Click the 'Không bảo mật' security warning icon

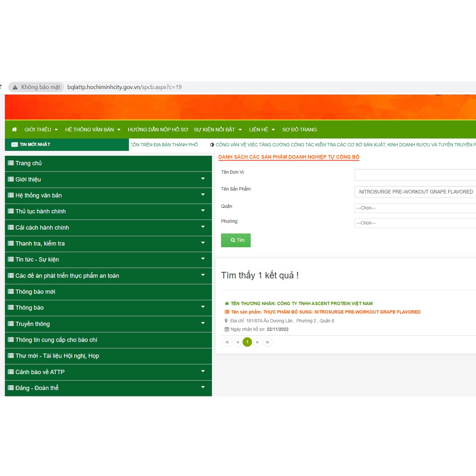tap(15, 87)
